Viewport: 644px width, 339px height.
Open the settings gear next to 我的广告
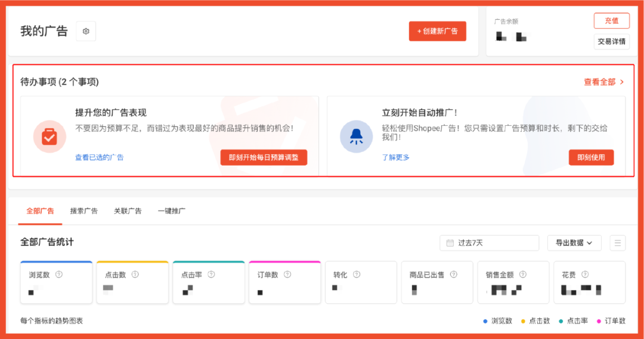pos(86,31)
